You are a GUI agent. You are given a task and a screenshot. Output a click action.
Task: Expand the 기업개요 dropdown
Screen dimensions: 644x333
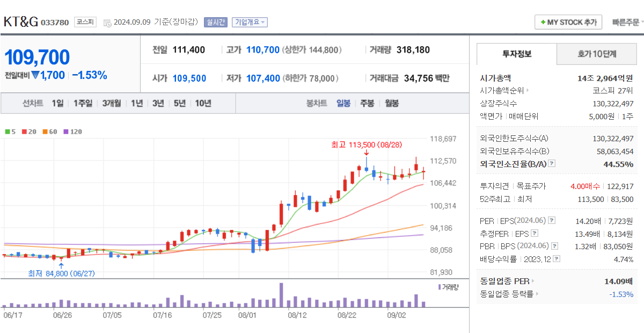250,22
